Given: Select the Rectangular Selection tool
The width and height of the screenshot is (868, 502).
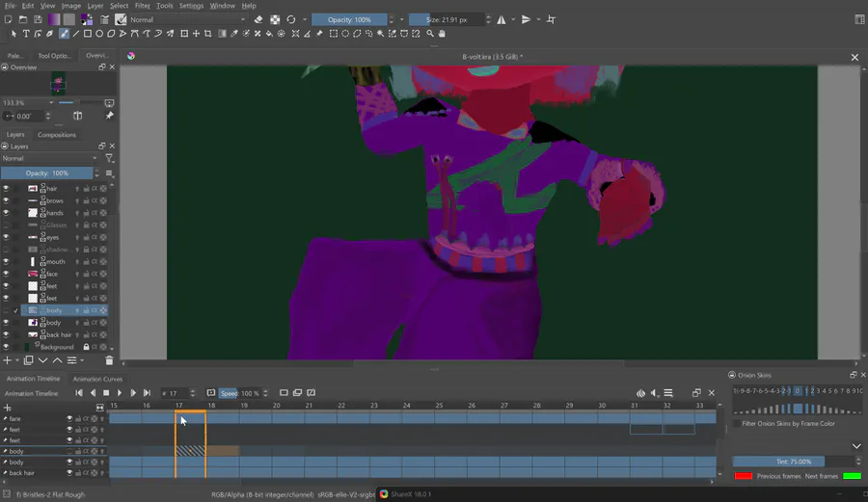Looking at the screenshot, I should click(x=334, y=34).
